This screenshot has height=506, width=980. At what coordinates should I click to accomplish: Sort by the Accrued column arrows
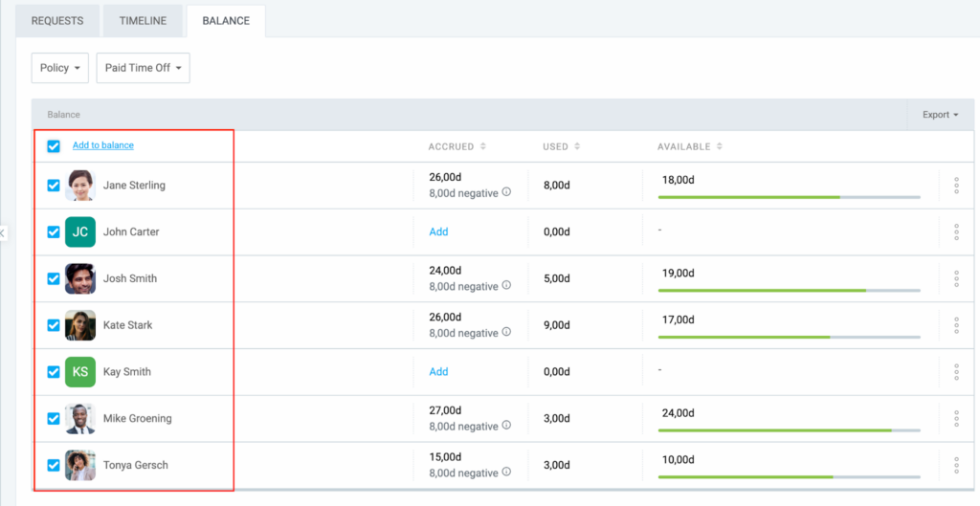[483, 146]
